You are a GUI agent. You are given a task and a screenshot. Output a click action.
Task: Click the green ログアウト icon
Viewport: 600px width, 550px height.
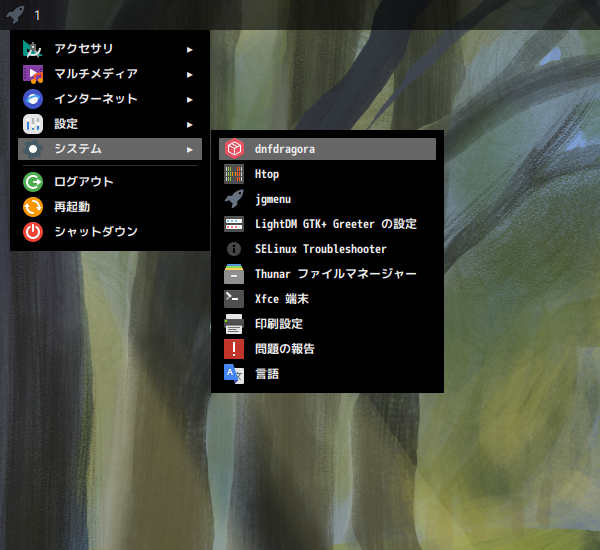pos(33,182)
